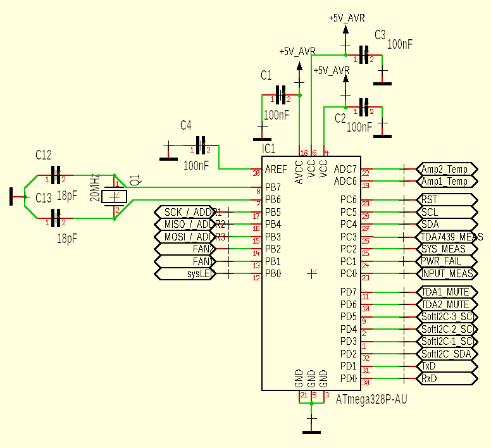Select the SoftI2C-2_SCL net label
The height and width of the screenshot is (448, 491).
447,329
